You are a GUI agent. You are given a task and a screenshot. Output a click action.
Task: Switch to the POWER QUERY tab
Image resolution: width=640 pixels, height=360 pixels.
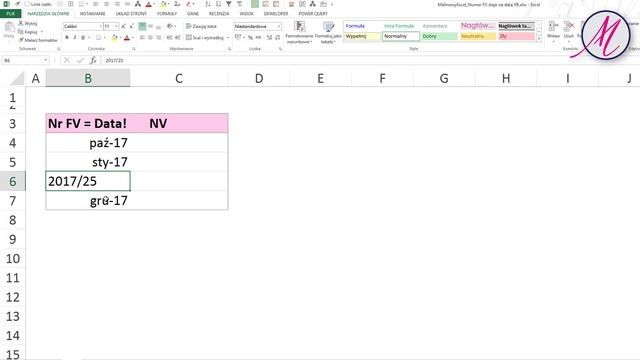(x=313, y=13)
